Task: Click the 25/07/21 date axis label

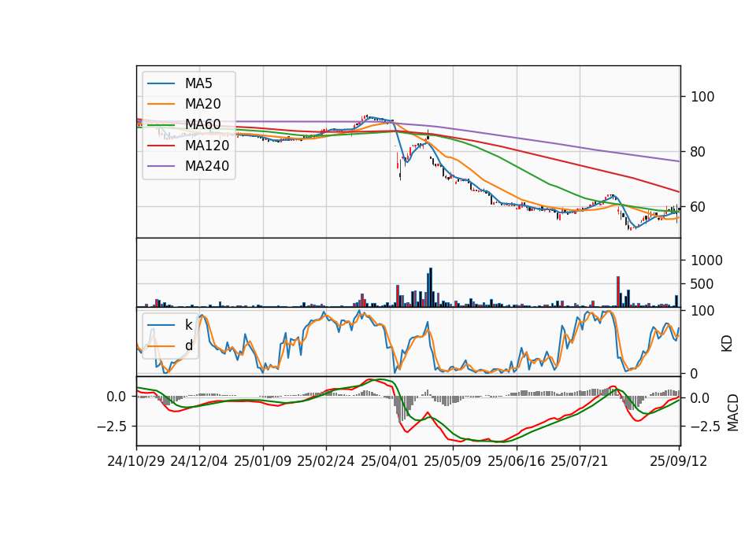Action: [x=579, y=461]
